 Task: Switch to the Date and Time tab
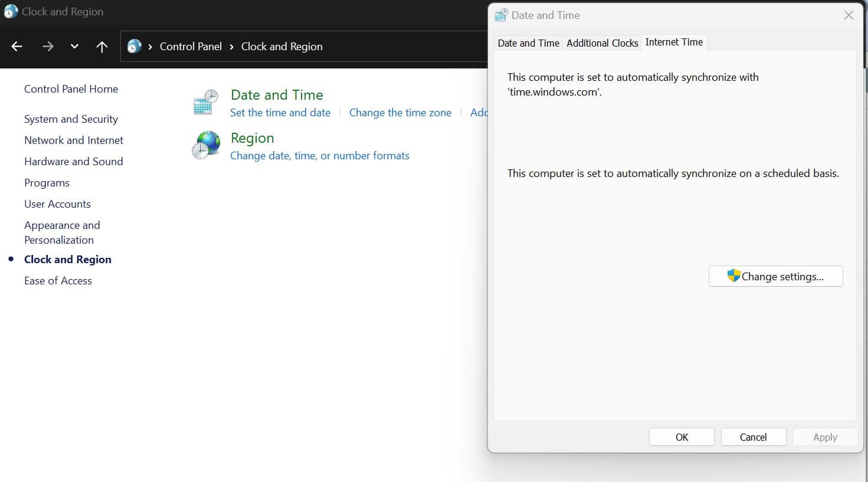(528, 42)
